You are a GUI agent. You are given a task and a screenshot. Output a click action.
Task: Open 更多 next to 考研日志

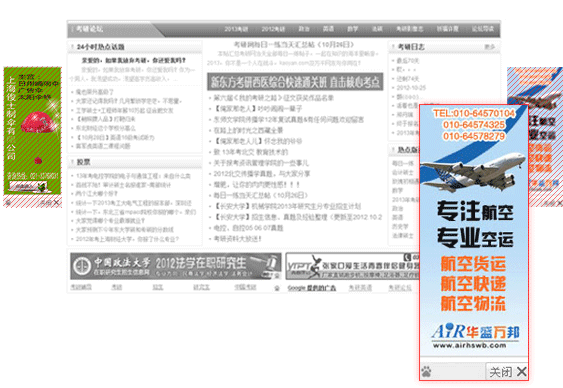pos(489,47)
